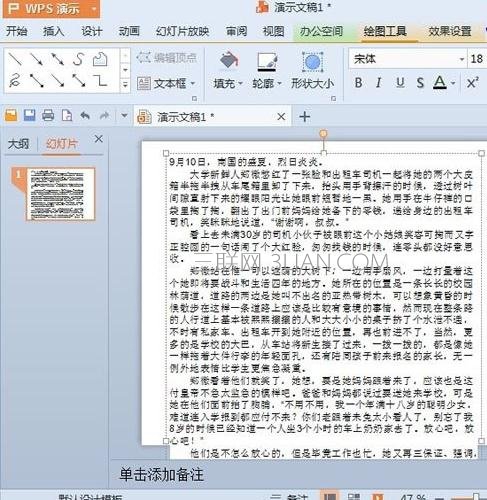Click the zoom out minus button

click(439, 498)
